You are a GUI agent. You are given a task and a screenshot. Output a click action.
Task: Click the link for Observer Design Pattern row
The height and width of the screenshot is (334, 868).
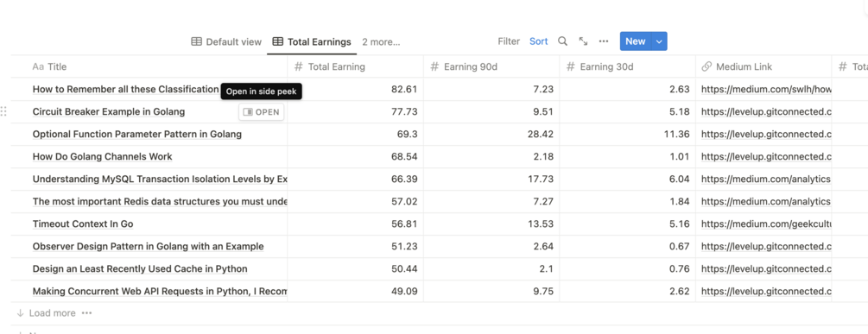tap(766, 246)
